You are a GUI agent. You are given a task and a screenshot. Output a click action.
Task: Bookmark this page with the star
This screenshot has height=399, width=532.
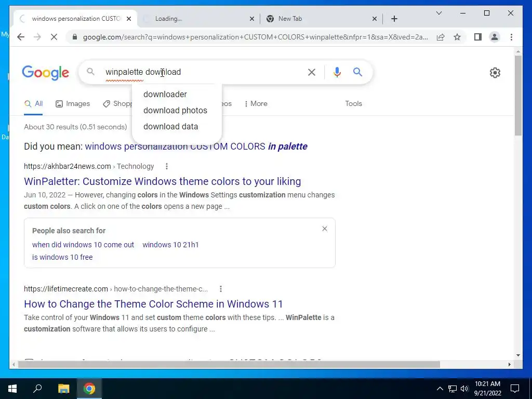click(x=457, y=37)
